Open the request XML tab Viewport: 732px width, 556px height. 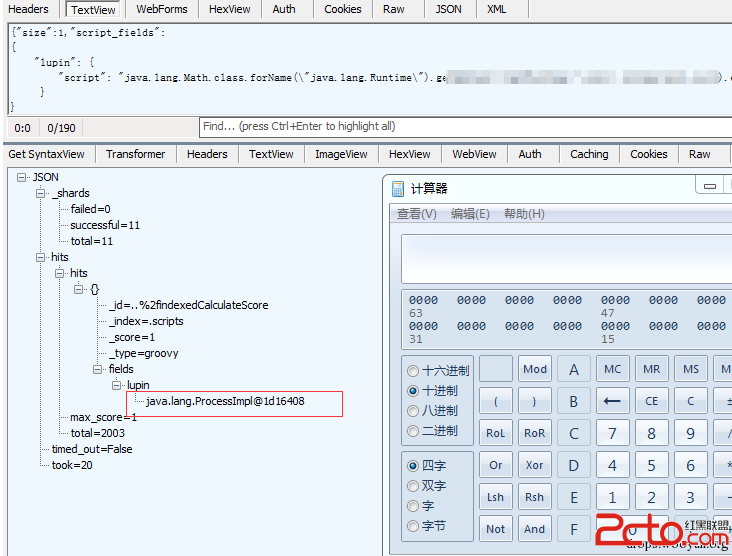(x=496, y=9)
